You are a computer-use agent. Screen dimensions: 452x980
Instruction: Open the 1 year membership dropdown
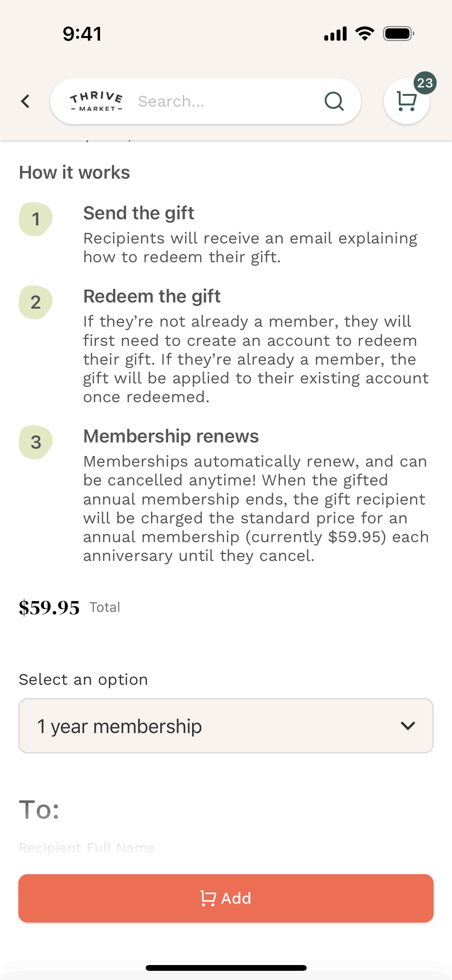(226, 726)
